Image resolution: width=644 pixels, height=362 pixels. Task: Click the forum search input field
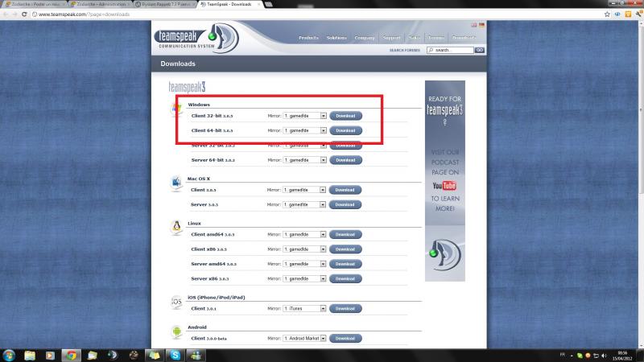pyautogui.click(x=450, y=50)
